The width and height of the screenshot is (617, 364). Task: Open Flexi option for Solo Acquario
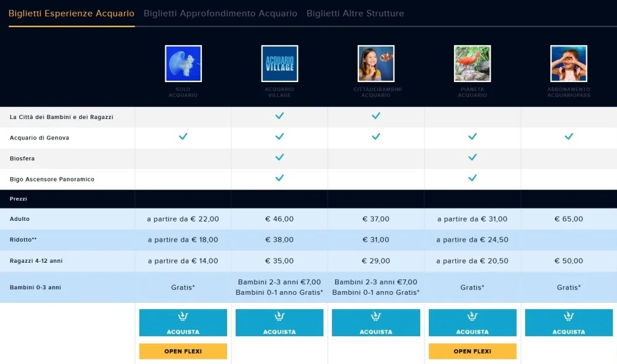183,352
